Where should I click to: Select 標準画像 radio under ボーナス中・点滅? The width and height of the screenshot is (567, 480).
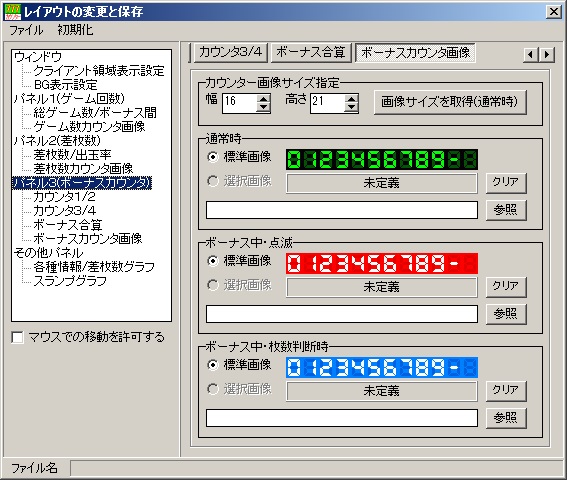pos(213,261)
